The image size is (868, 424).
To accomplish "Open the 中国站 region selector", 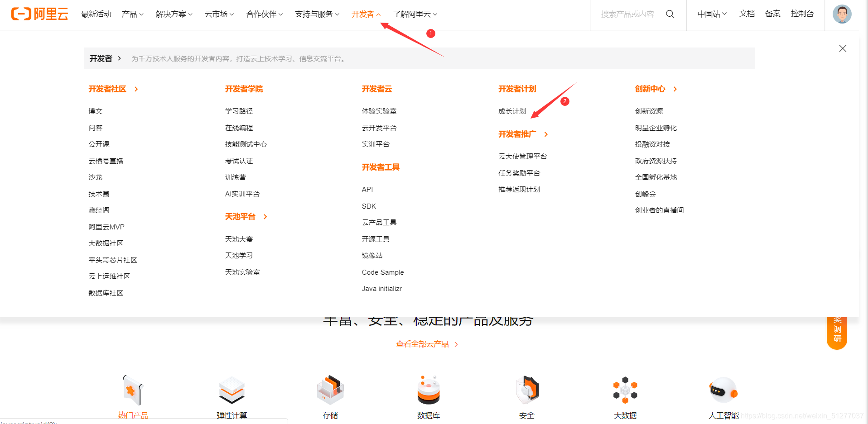I will pos(712,14).
